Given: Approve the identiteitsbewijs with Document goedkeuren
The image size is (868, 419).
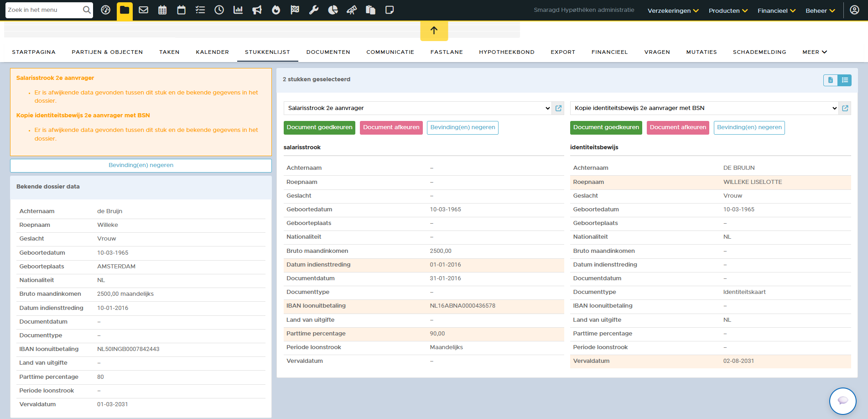Looking at the screenshot, I should (x=606, y=127).
